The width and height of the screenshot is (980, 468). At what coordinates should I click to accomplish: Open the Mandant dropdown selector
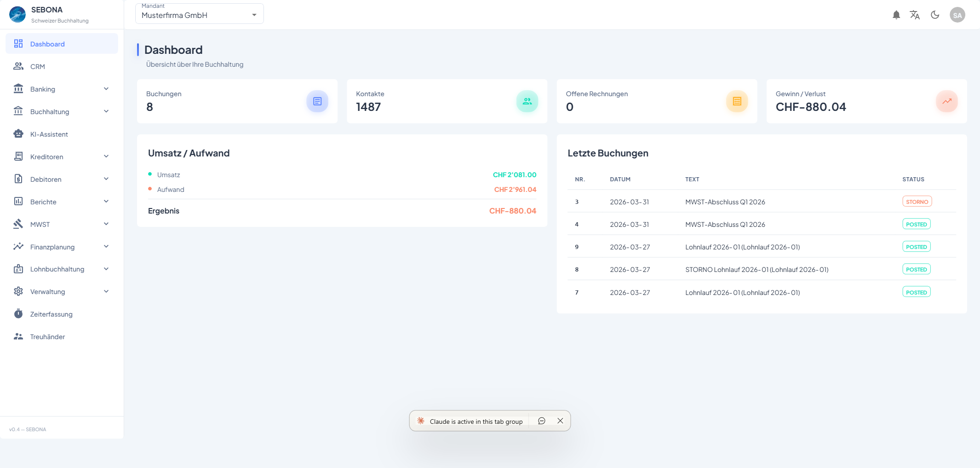[199, 14]
